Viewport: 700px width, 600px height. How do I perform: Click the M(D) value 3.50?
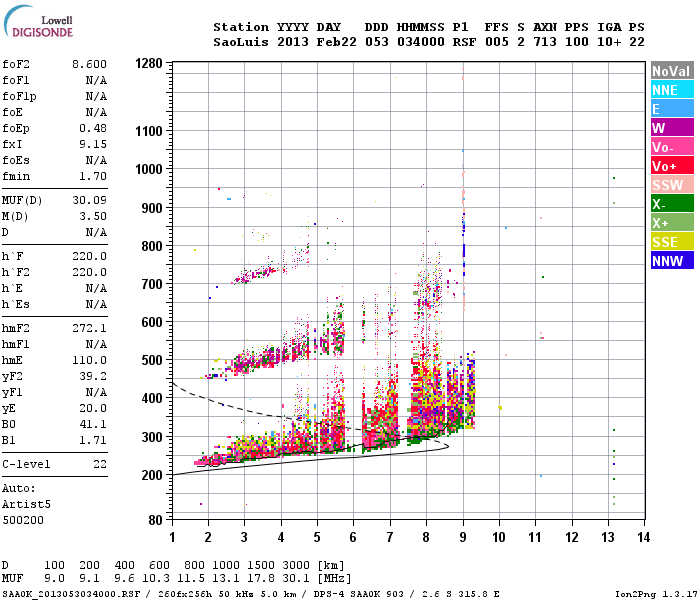[x=93, y=216]
